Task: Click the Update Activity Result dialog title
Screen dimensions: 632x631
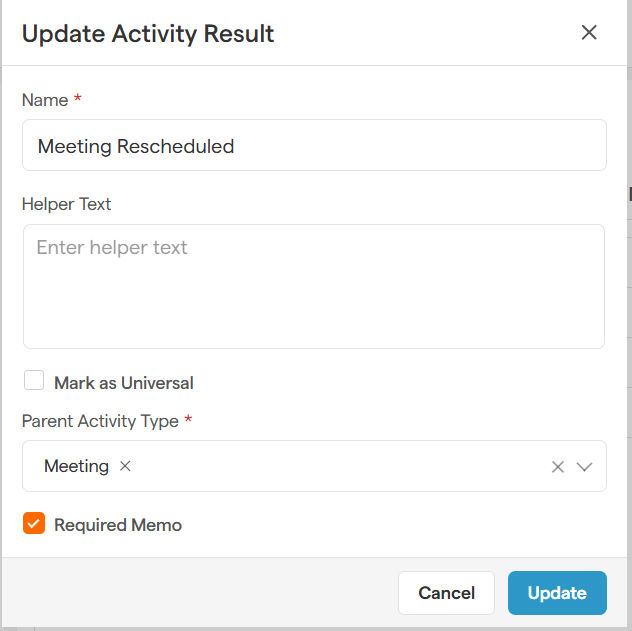Action: (x=148, y=34)
